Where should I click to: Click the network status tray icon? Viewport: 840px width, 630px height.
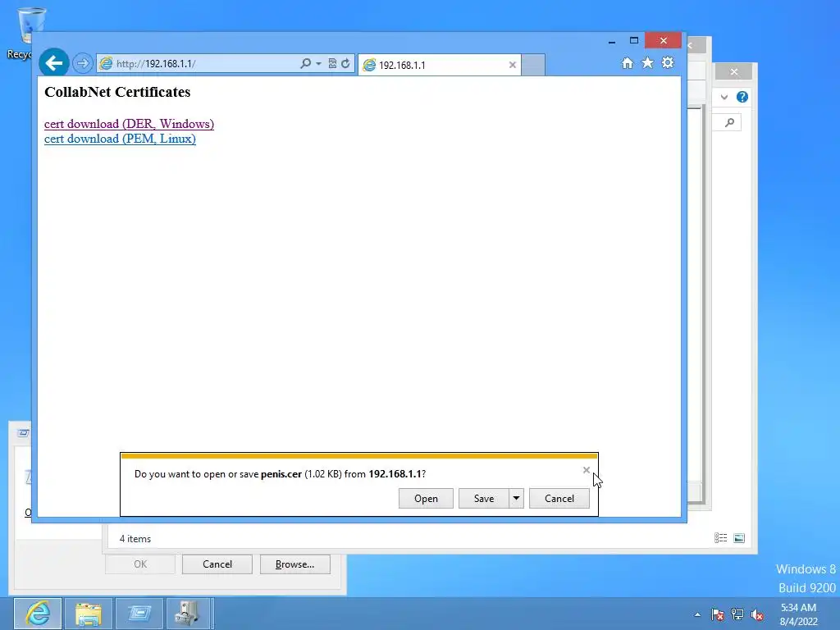[737, 614]
